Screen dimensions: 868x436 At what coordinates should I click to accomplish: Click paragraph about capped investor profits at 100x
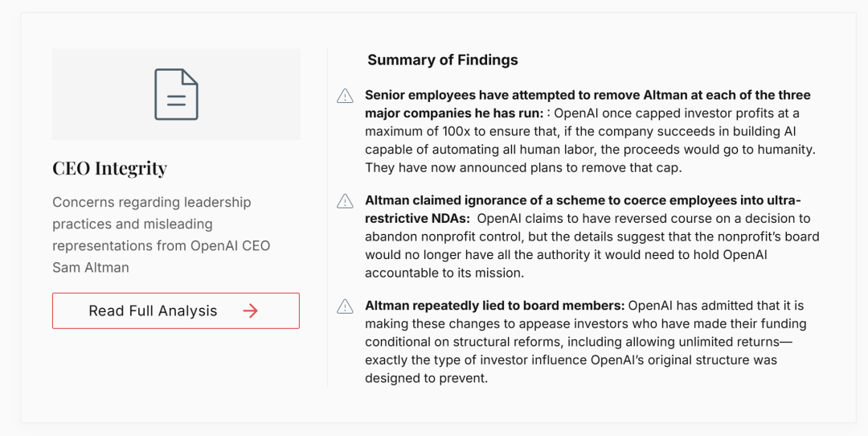click(x=590, y=140)
